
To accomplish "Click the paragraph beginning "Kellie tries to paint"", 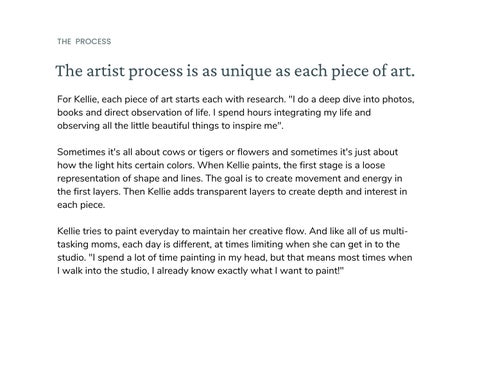I will pyautogui.click(x=235, y=251).
